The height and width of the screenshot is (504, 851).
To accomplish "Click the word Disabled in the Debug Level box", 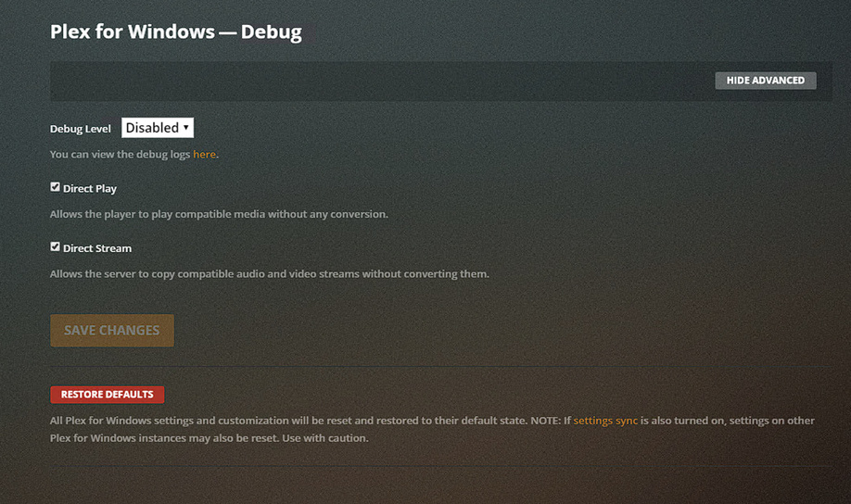I will point(151,128).
